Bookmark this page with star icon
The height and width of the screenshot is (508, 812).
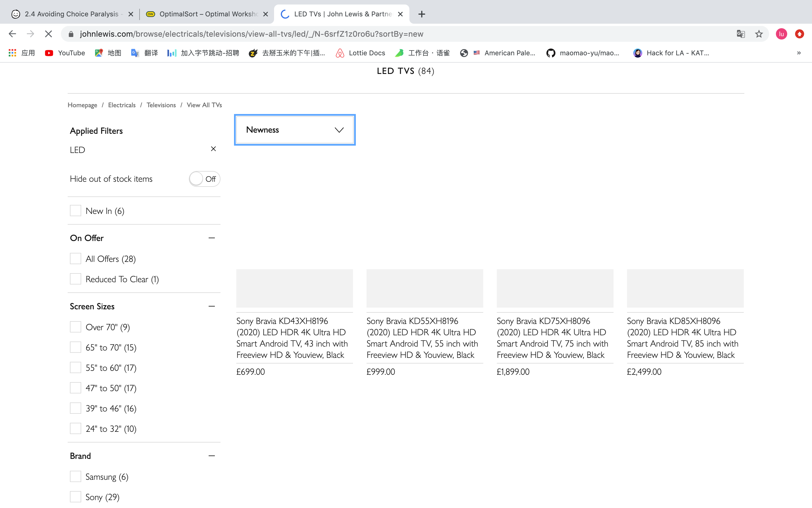tap(759, 34)
